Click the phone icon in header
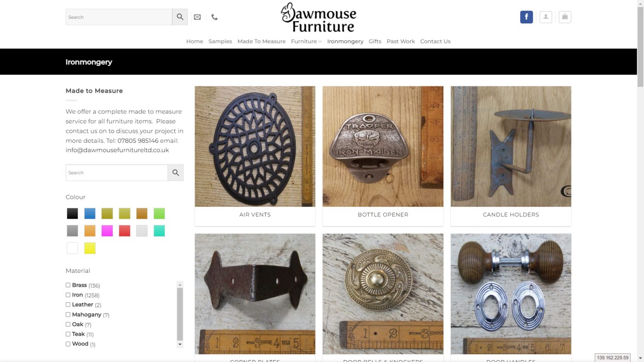Screen dimensions: 644x362 click(x=214, y=17)
